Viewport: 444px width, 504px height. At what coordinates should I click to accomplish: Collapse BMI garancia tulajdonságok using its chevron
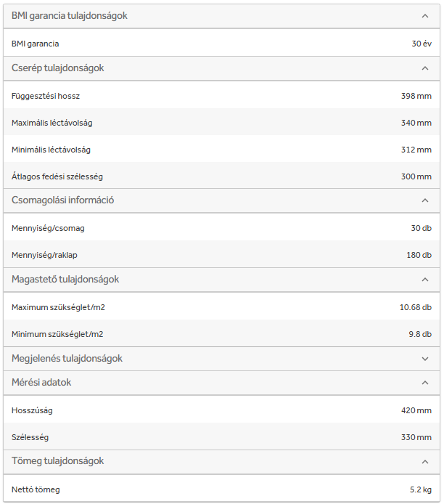[425, 15]
